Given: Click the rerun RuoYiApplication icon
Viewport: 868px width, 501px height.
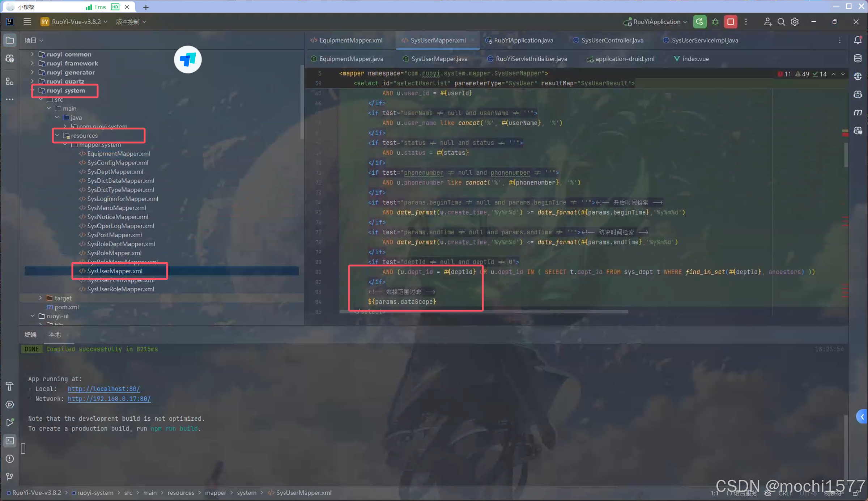Looking at the screenshot, I should click(x=699, y=22).
